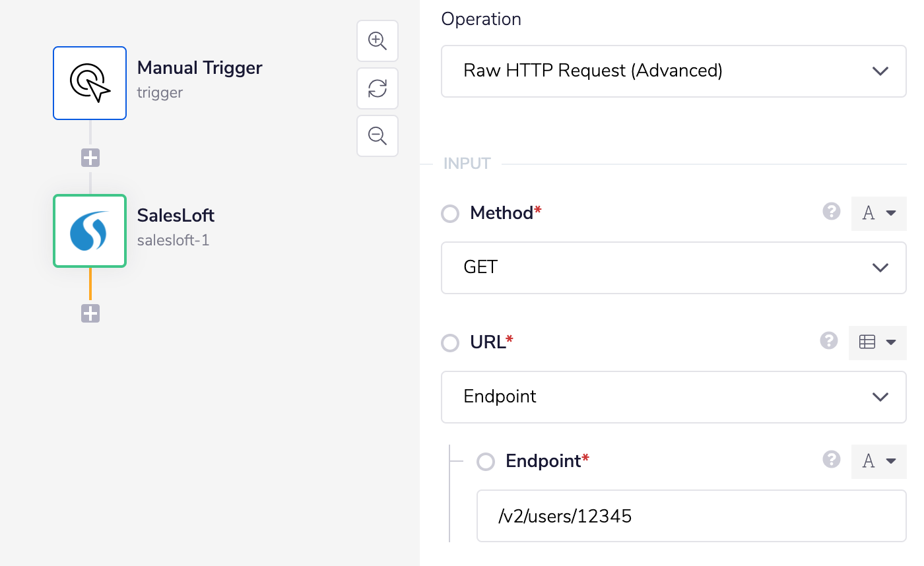Select the SalesLoft connector icon

pos(90,231)
